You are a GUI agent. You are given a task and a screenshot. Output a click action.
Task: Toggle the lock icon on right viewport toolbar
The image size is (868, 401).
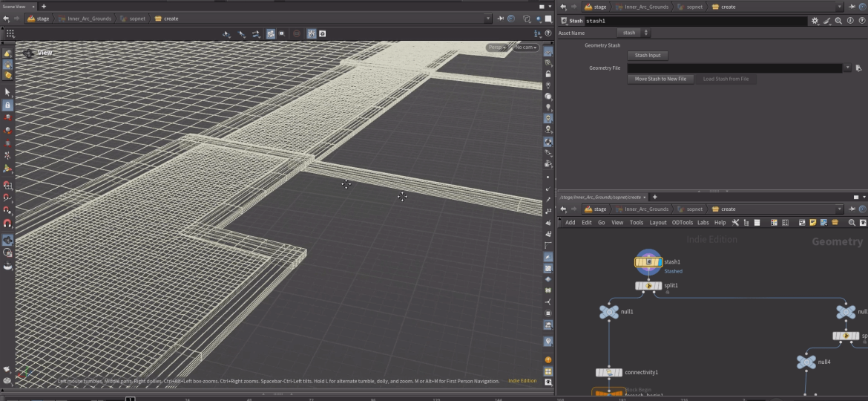pos(548,74)
